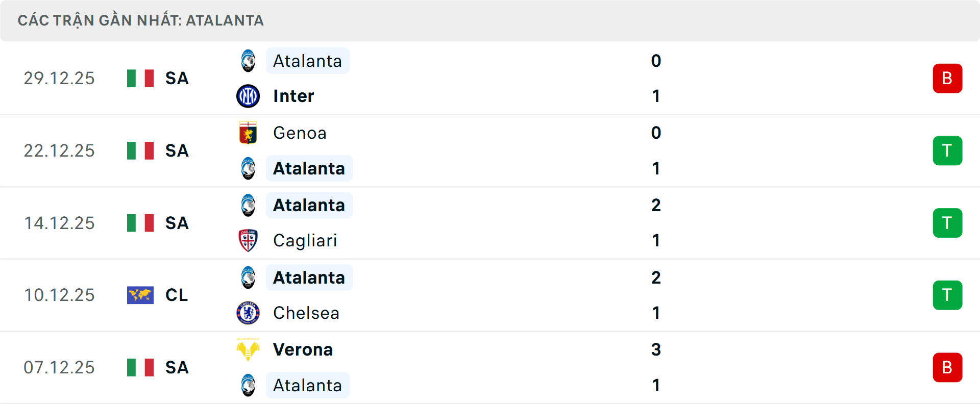The width and height of the screenshot is (980, 404).
Task: Open the Chelsea team link
Action: [306, 313]
